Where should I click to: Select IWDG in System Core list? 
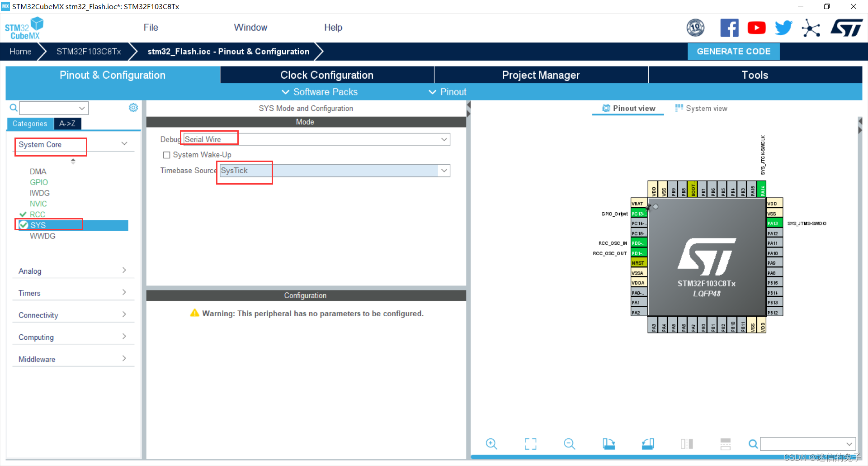40,193
